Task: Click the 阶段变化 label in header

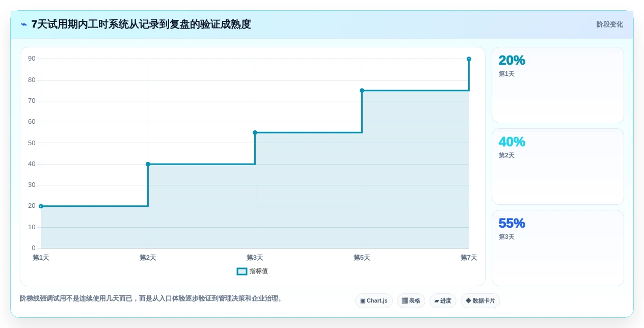Action: 609,24
